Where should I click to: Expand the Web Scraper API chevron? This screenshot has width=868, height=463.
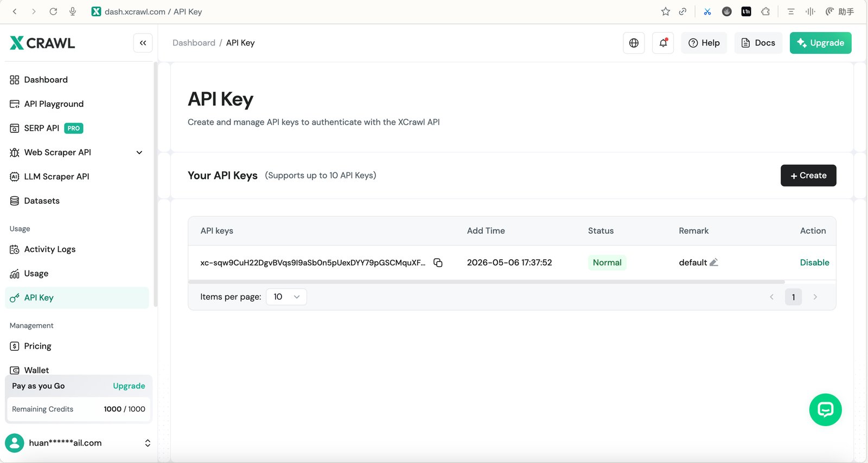[139, 152]
